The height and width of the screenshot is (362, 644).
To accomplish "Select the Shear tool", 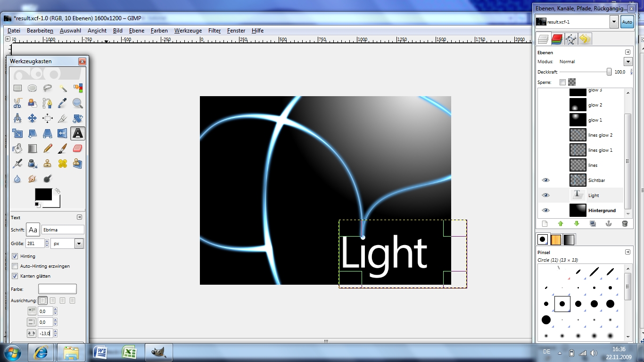I will tap(33, 133).
